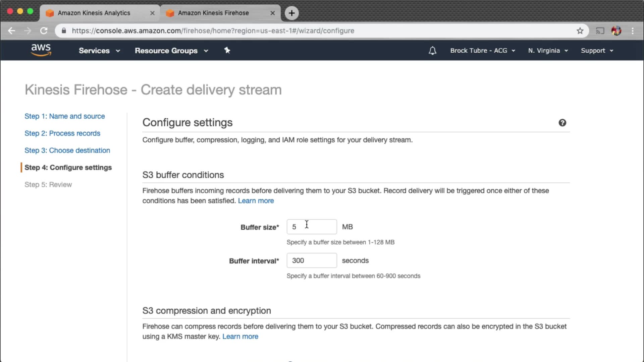This screenshot has width=644, height=362.
Task: Click the pin shortcut icon in AWS navbar
Action: [227, 50]
